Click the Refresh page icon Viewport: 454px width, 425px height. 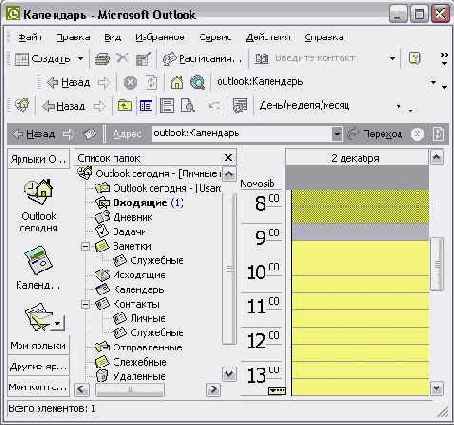(x=151, y=82)
